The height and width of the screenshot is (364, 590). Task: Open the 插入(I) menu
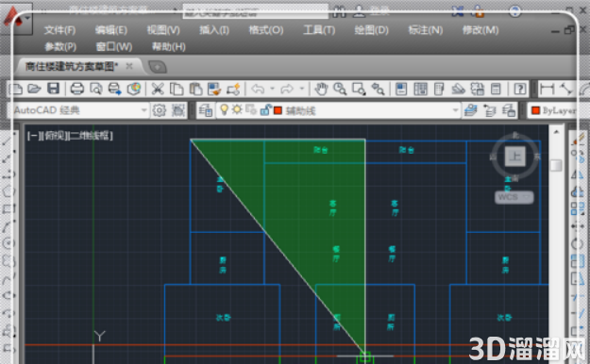214,30
